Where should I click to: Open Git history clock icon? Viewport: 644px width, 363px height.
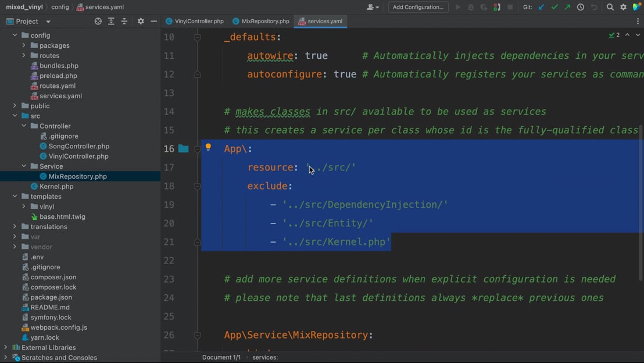pyautogui.click(x=581, y=7)
